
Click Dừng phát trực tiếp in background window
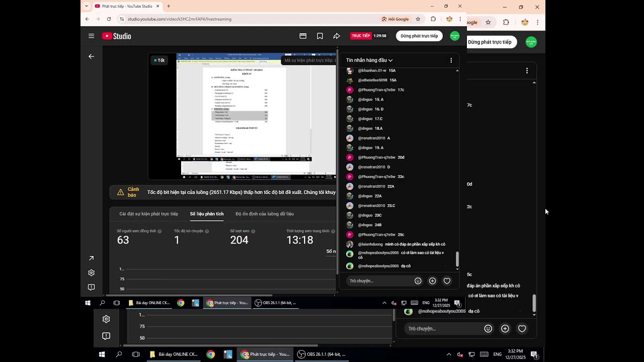[x=490, y=42]
